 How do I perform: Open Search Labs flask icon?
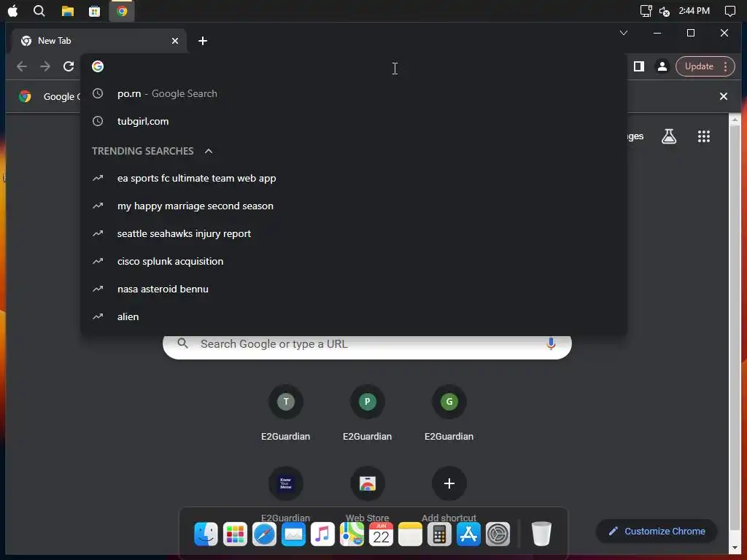tap(669, 136)
